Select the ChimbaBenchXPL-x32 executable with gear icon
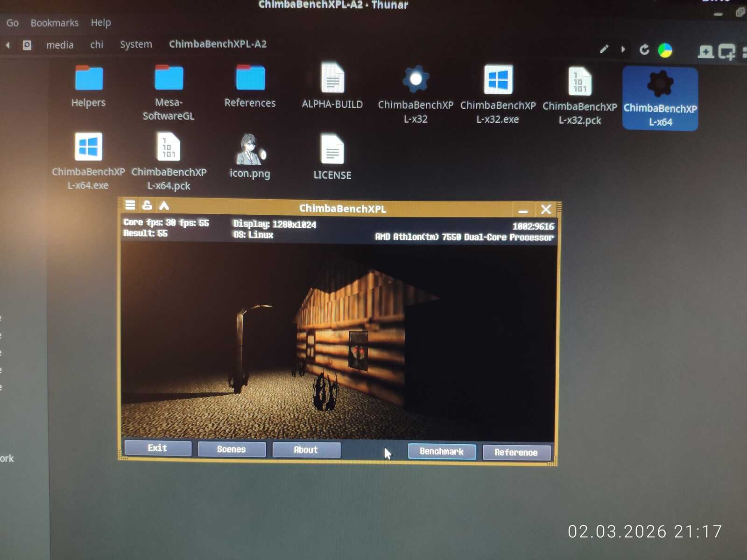Viewport: 747px width, 560px height. (416, 95)
